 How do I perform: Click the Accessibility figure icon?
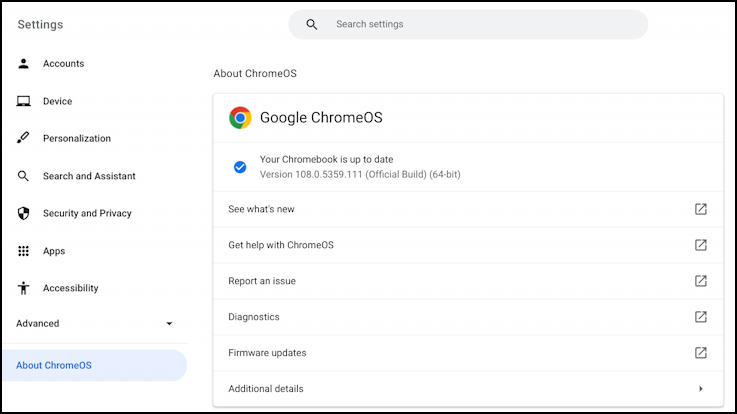coord(23,288)
